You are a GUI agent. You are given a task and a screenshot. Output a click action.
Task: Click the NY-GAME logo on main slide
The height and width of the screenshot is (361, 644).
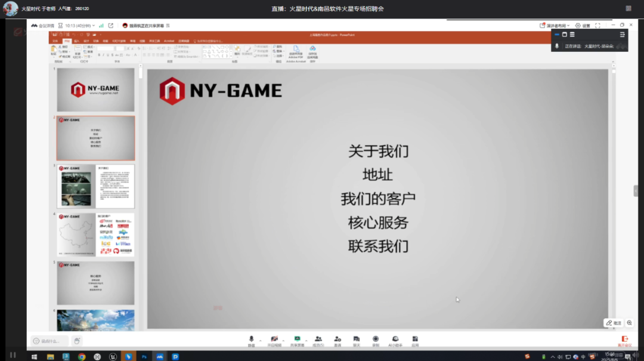(221, 91)
